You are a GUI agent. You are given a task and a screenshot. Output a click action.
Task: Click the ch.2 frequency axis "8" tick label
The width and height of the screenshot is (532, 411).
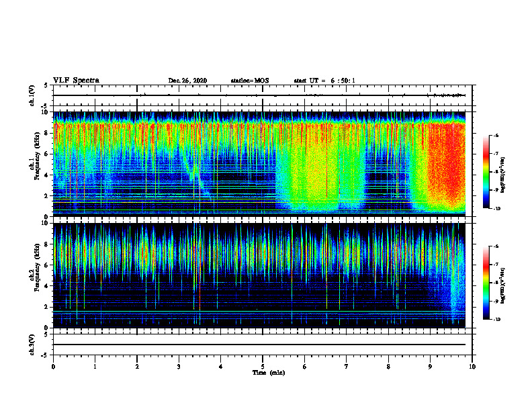pyautogui.click(x=46, y=244)
